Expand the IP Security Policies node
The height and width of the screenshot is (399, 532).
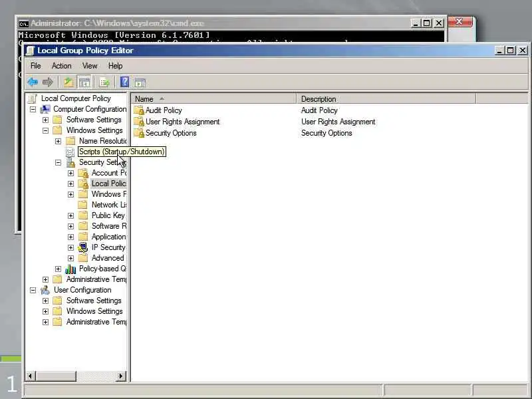coord(70,247)
